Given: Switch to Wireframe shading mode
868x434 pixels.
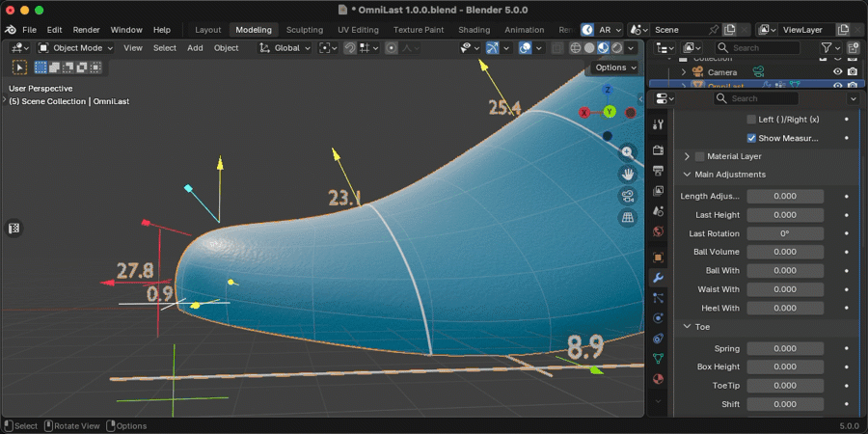Looking at the screenshot, I should pos(576,48).
